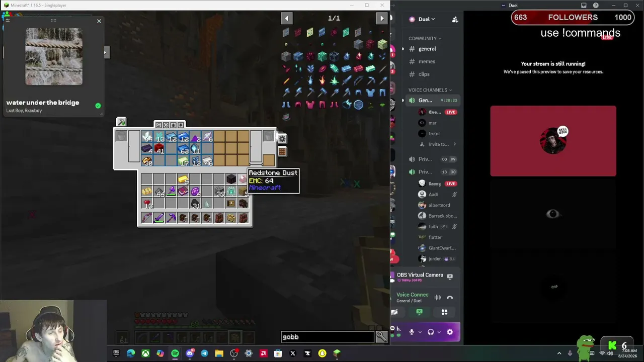Open the Duel server invite people icon
The height and width of the screenshot is (362, 644).
pyautogui.click(x=455, y=20)
